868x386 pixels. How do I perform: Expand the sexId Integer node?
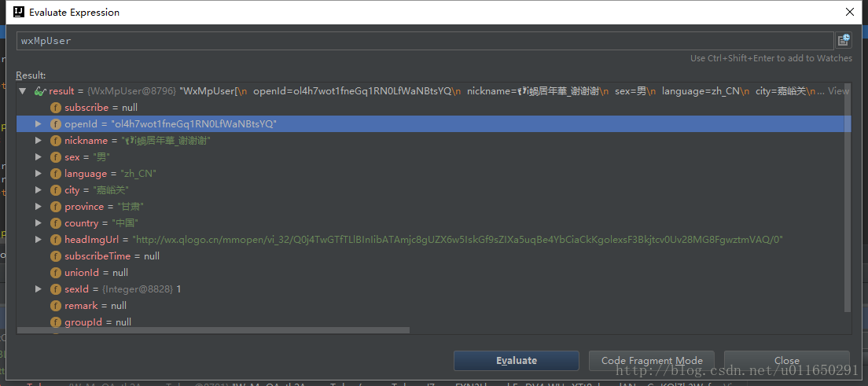coord(38,289)
